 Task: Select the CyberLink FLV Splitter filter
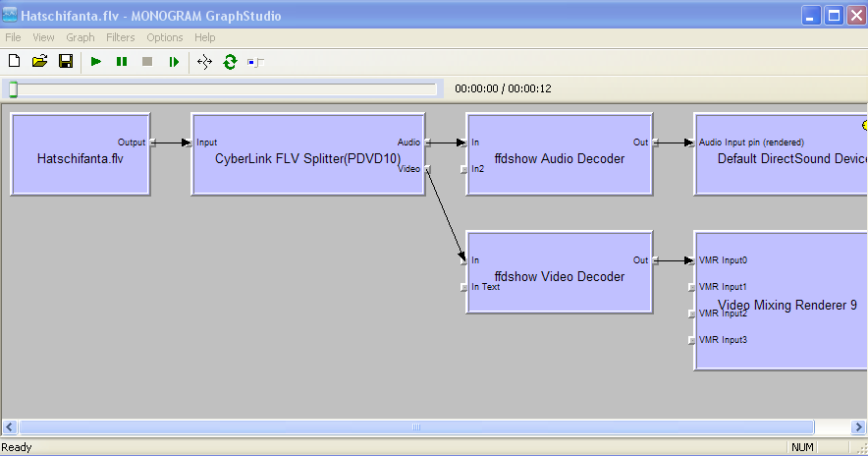pos(307,154)
